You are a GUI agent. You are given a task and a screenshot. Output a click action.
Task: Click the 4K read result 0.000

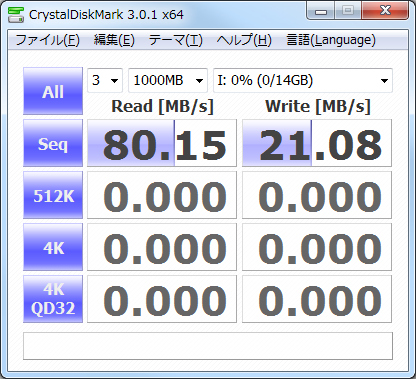point(162,247)
